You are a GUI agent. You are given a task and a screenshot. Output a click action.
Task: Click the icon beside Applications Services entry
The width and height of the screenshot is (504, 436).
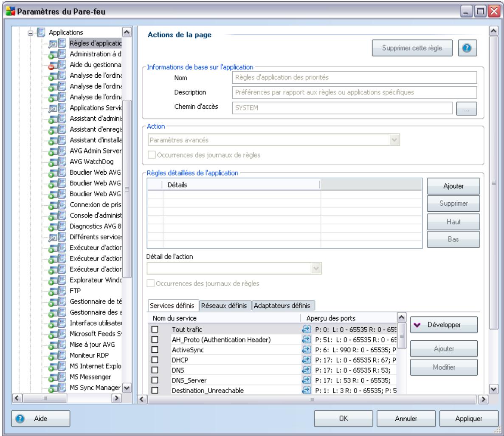coord(57,108)
